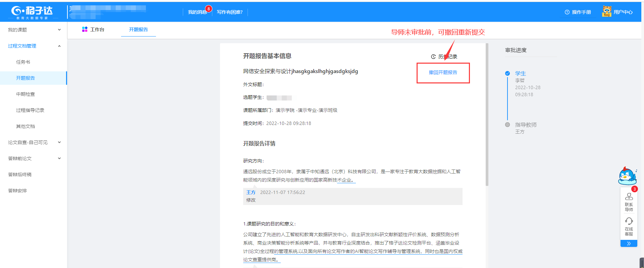Switch to 开题报告 tab
The width and height of the screenshot is (644, 268).
(x=138, y=29)
